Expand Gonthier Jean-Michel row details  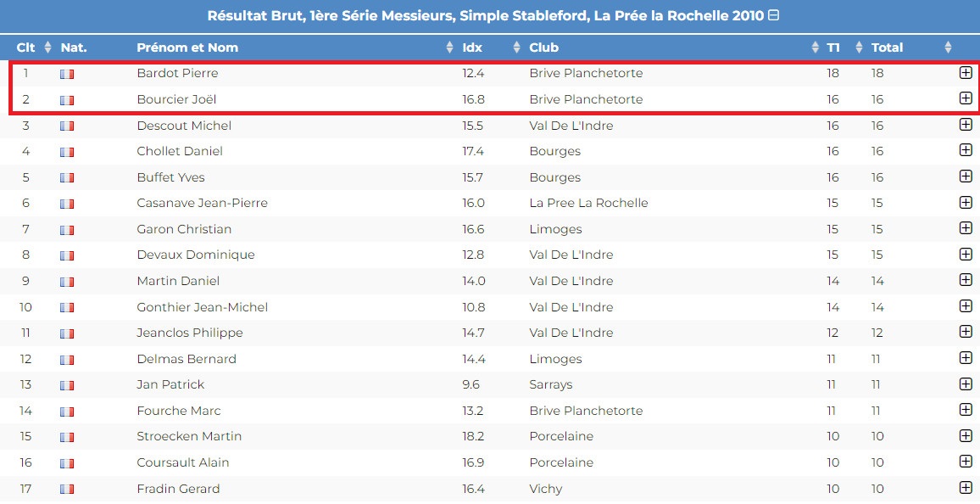click(x=966, y=305)
